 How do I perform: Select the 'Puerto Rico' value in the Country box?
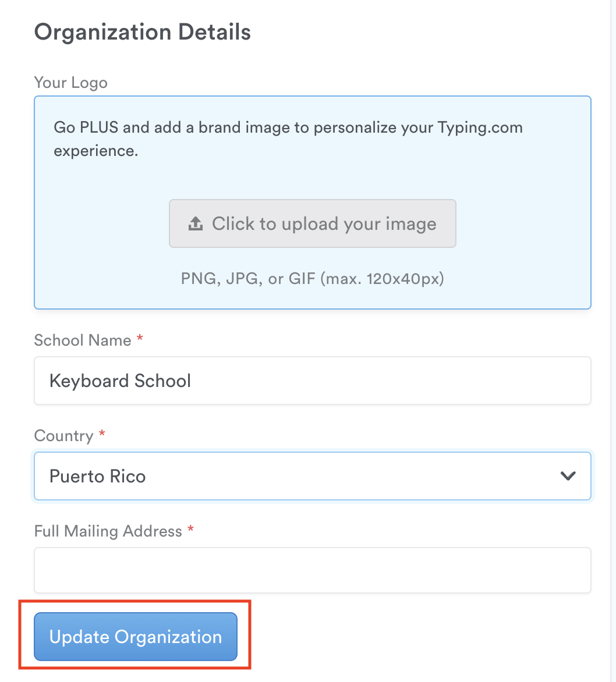(98, 477)
